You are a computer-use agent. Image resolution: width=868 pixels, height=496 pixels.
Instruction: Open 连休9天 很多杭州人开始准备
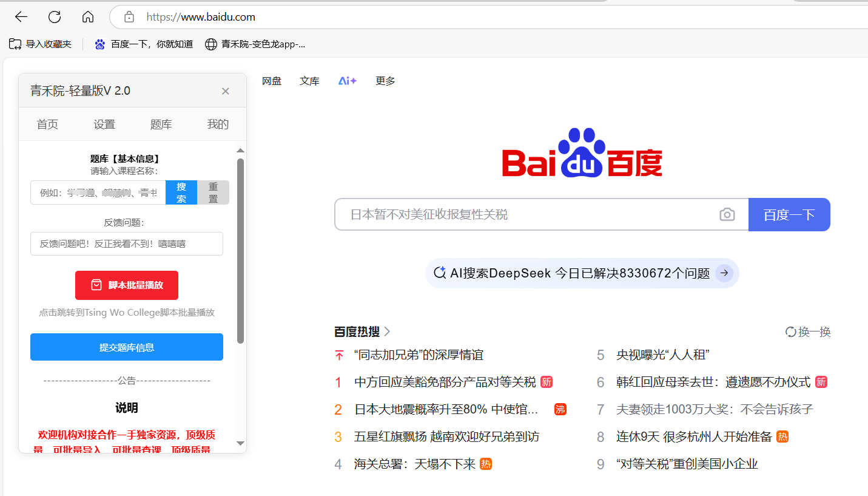[694, 437]
